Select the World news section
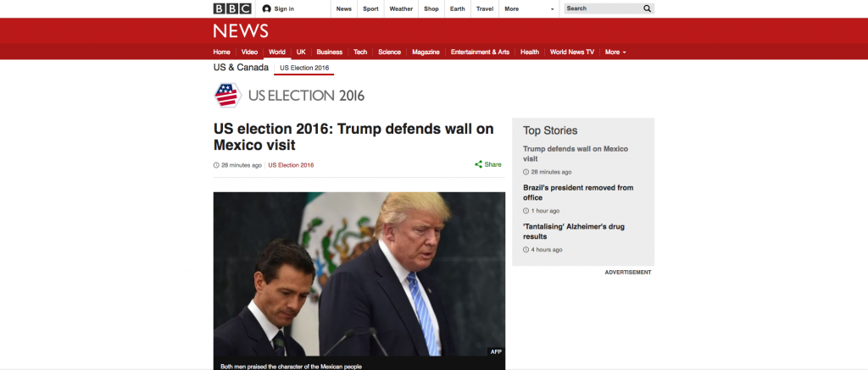The width and height of the screenshot is (868, 370). point(277,52)
